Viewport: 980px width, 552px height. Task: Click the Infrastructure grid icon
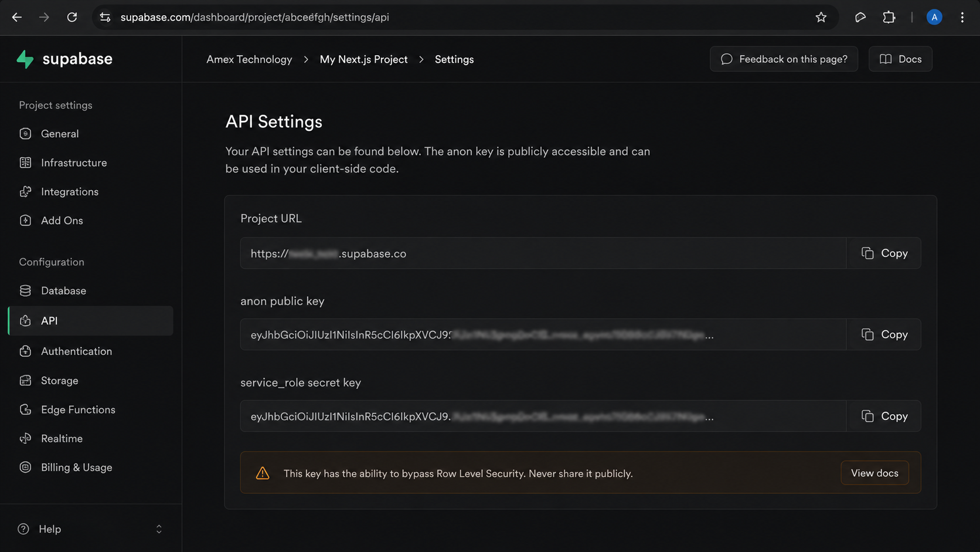[x=25, y=162]
